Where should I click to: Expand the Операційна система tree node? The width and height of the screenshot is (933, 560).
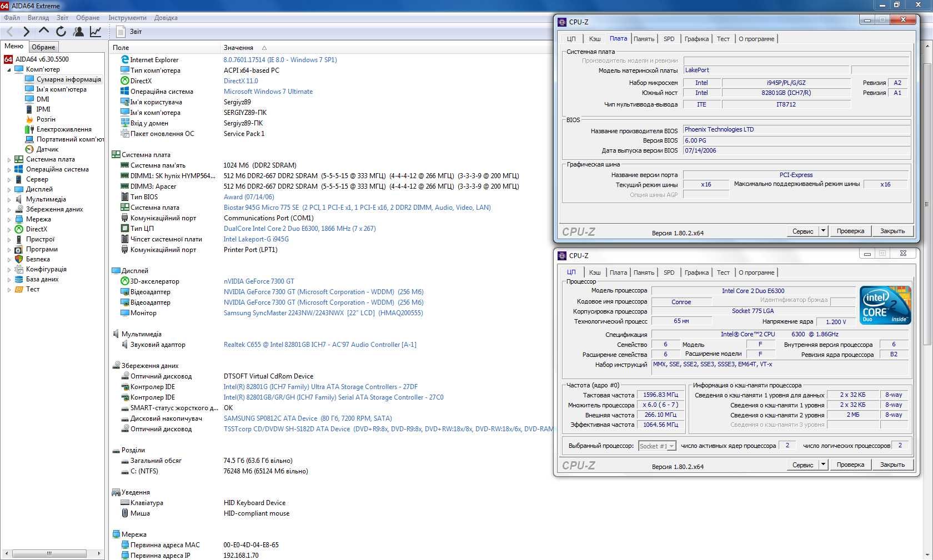pyautogui.click(x=9, y=170)
